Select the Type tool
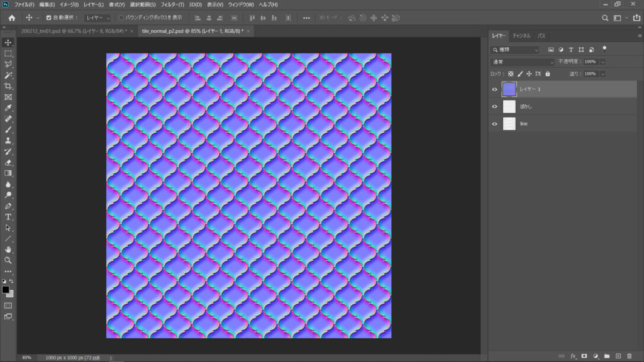 (8, 216)
